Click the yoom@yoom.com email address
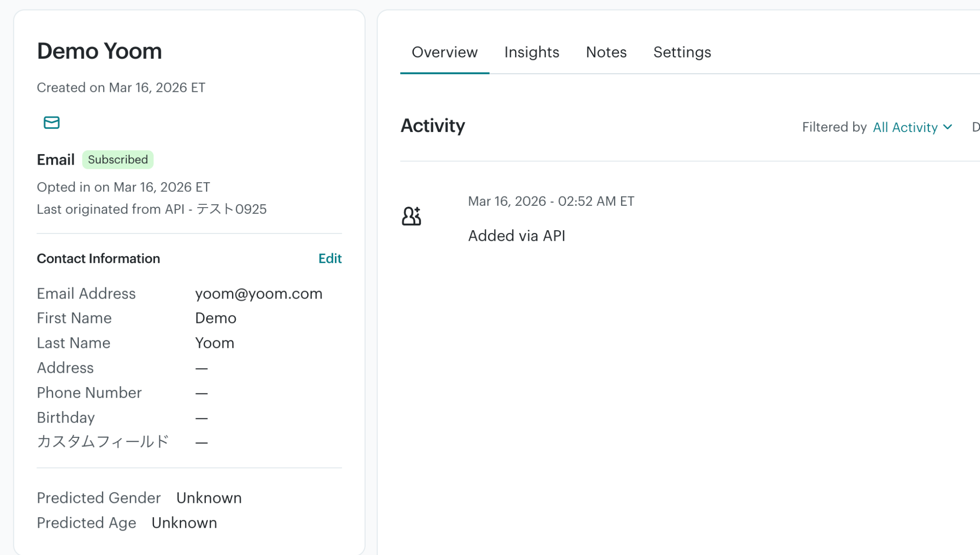This screenshot has width=980, height=555. [x=258, y=294]
